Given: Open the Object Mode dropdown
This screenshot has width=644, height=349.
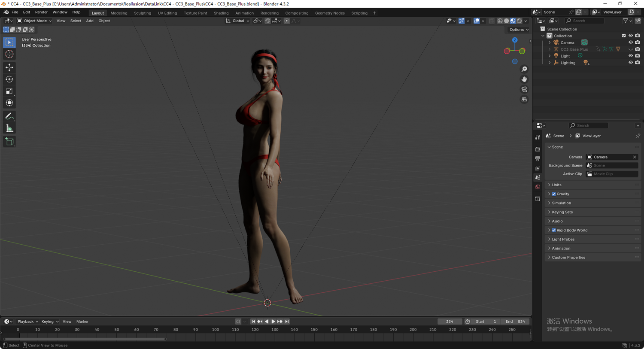Looking at the screenshot, I should pos(34,21).
